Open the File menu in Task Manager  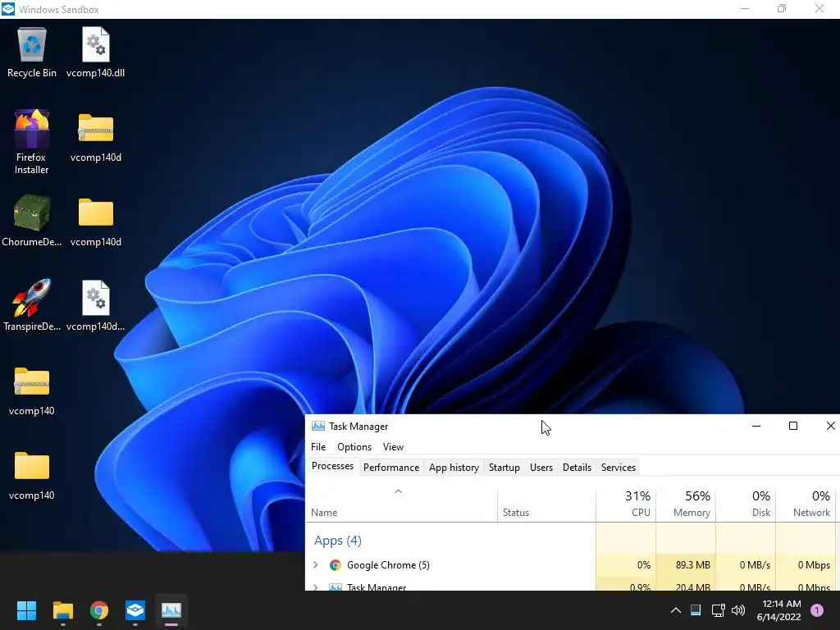coord(318,447)
